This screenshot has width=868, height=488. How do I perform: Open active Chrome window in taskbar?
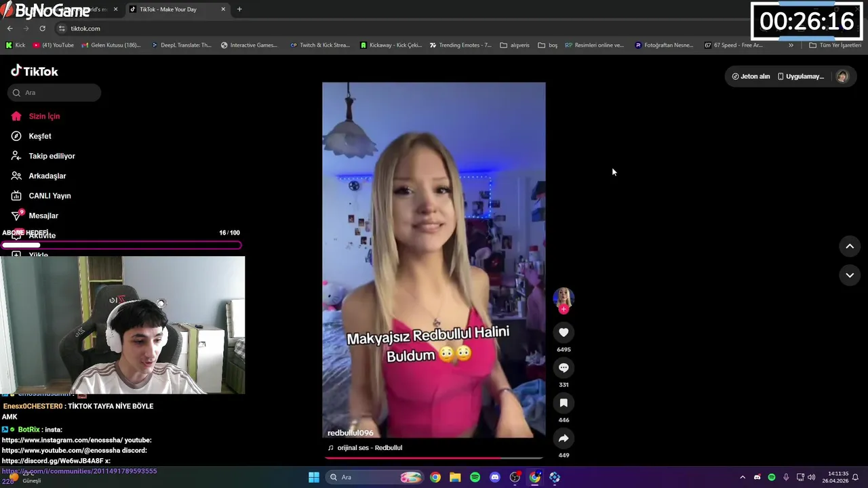534,477
